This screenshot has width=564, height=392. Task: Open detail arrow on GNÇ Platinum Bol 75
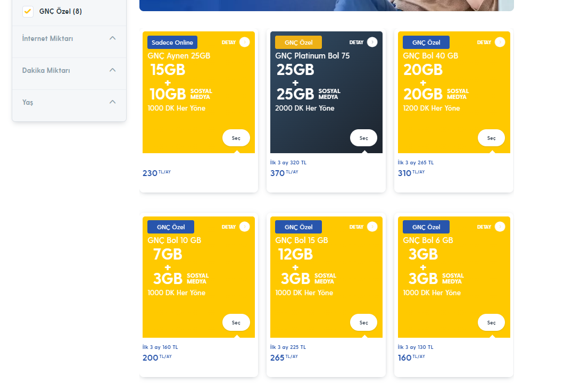coord(372,43)
